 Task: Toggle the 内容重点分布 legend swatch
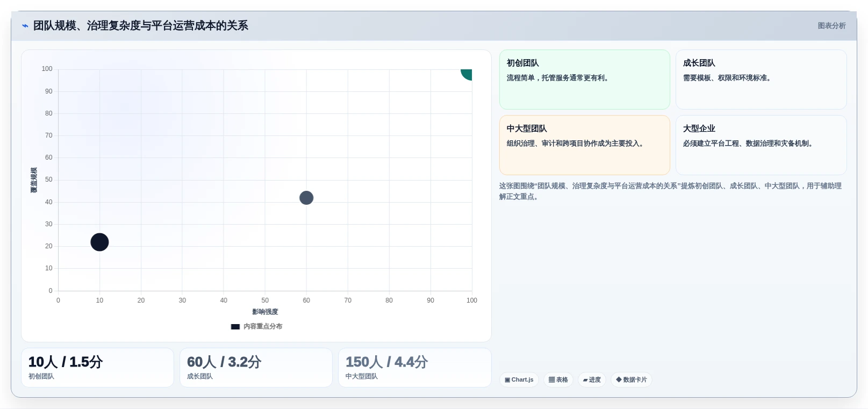coord(235,327)
